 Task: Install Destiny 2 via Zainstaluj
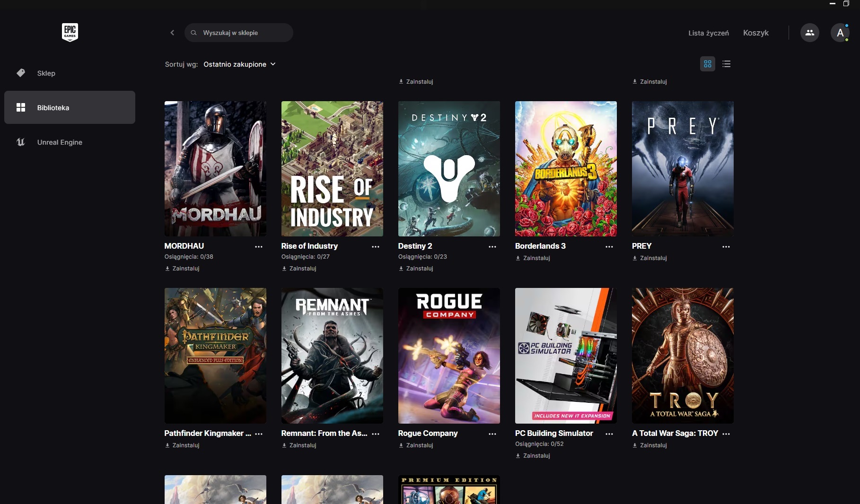coord(416,268)
